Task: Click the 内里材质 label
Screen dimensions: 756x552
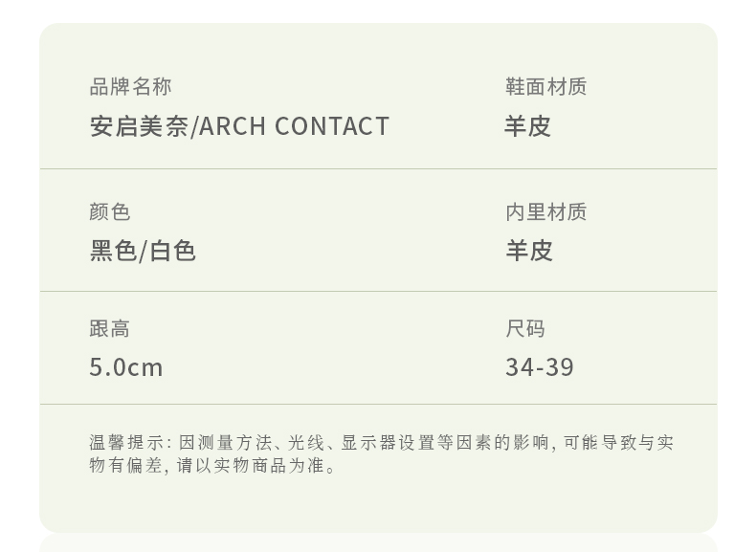Action: coord(545,211)
